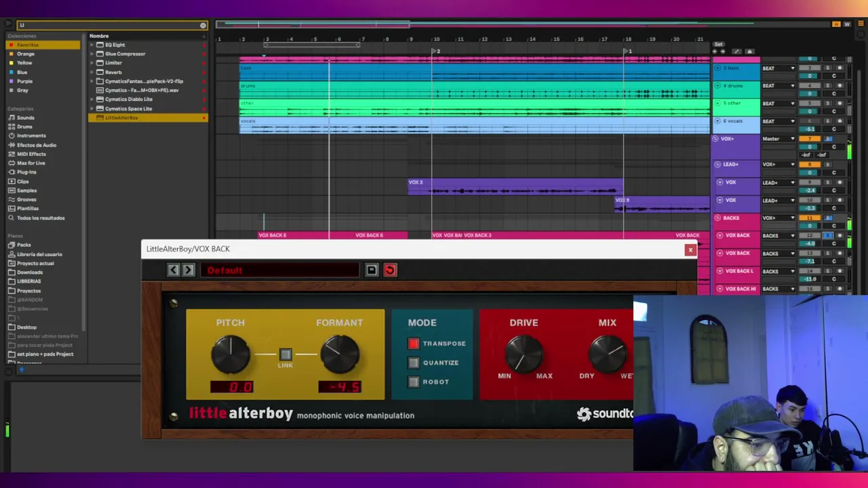Open Proyecto actual place
This screenshot has width=868, height=488.
pyautogui.click(x=35, y=263)
